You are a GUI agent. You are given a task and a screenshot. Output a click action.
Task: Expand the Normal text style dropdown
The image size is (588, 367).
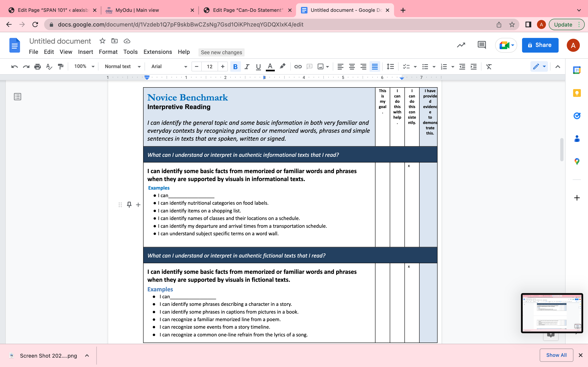122,66
